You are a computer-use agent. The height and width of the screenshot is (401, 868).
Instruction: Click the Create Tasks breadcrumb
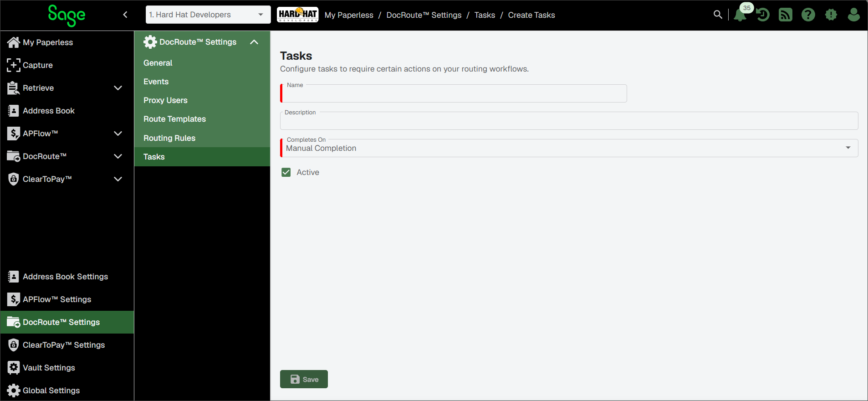(531, 15)
